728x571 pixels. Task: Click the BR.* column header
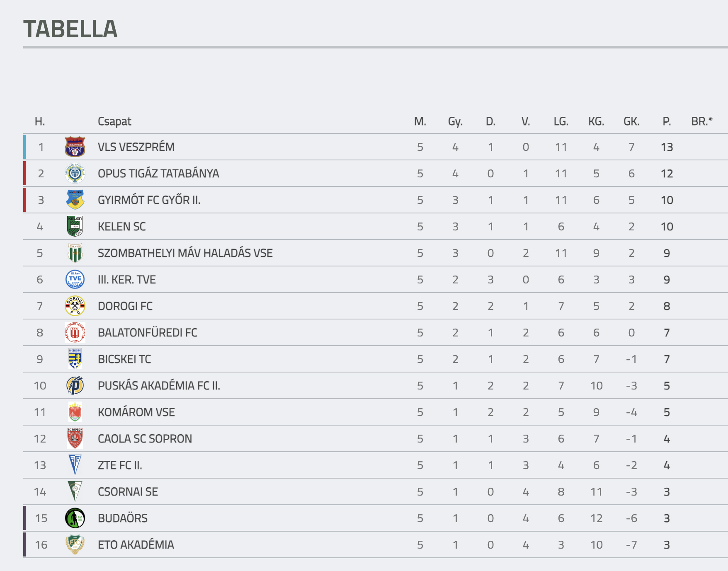(x=702, y=121)
